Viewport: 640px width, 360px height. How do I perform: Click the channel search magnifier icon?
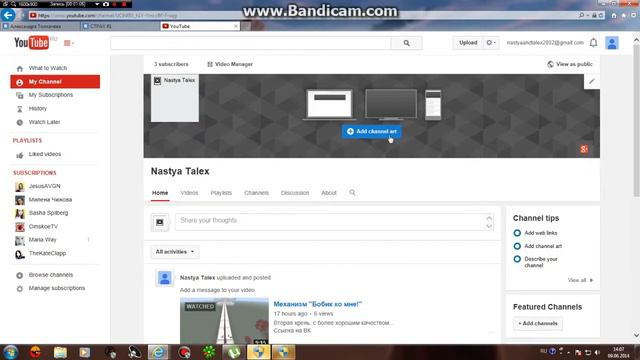coord(352,192)
